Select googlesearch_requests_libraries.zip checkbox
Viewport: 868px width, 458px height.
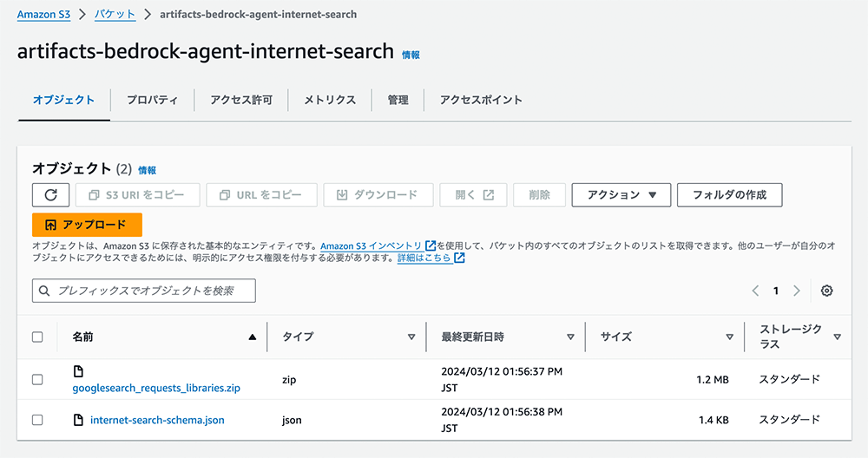coord(37,379)
